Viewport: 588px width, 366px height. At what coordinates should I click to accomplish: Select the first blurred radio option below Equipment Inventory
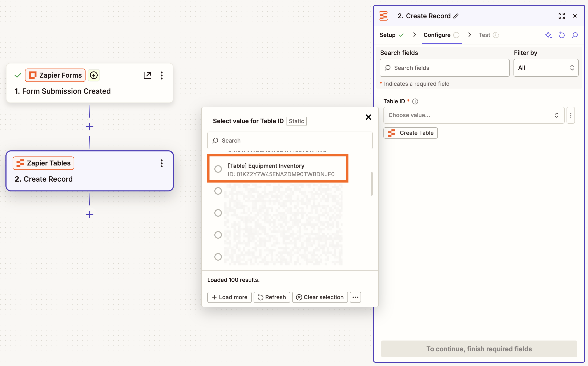(218, 191)
